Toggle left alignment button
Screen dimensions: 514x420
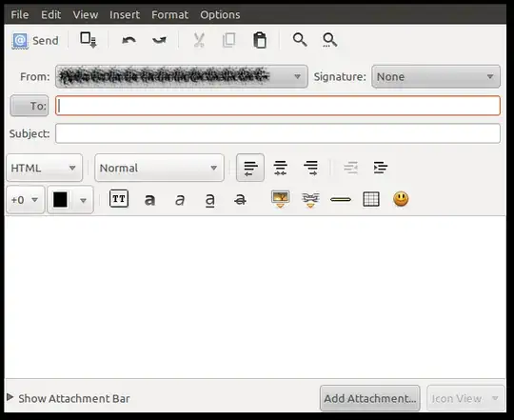tap(250, 168)
